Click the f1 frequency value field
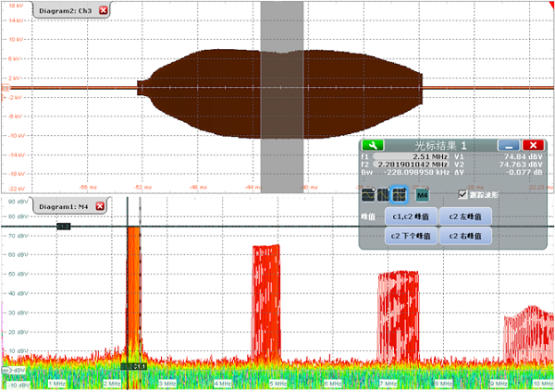555x392 pixels. [410, 157]
